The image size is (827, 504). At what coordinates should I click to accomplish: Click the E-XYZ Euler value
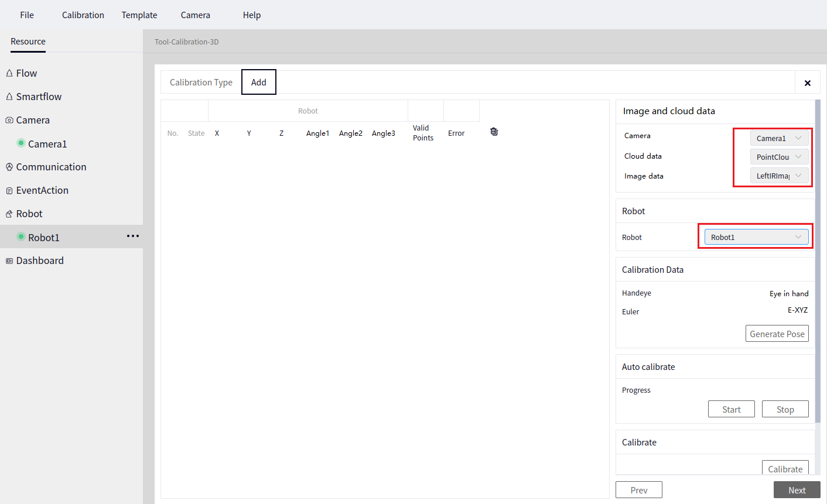tap(798, 310)
